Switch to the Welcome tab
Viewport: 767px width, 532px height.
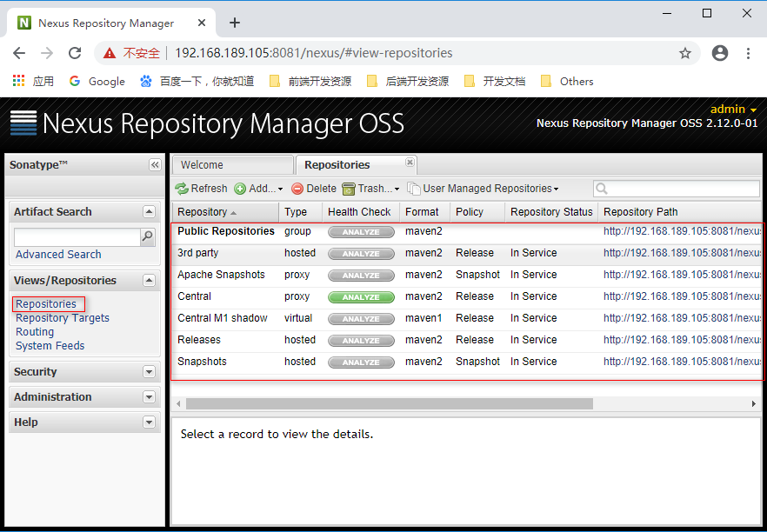pos(232,165)
